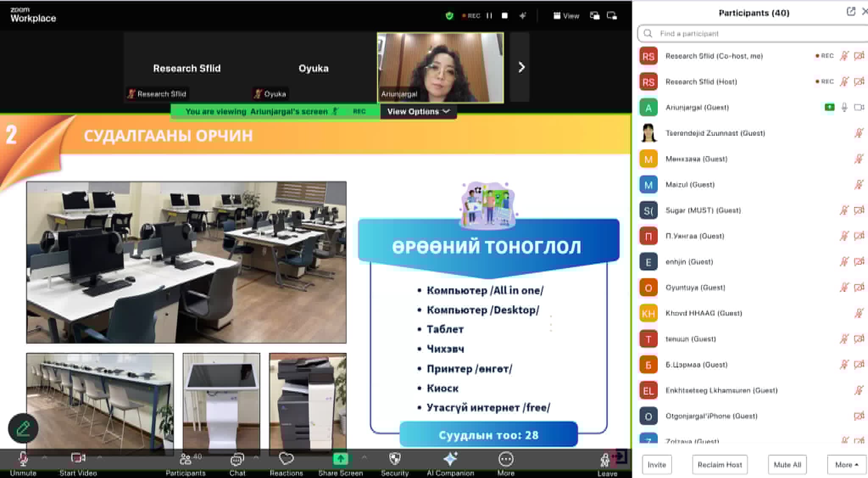Click the Reclaim Host button
868x478 pixels.
[x=719, y=465]
